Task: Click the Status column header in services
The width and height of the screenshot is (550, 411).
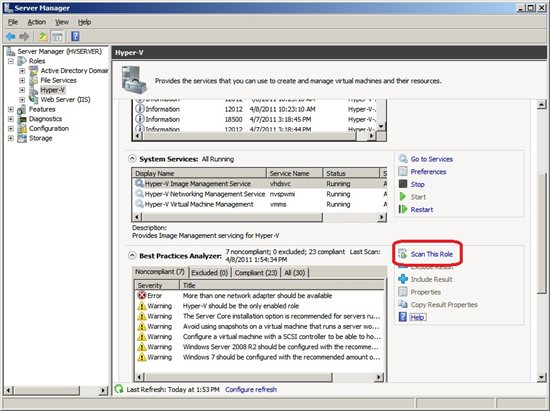Action: pyautogui.click(x=351, y=173)
